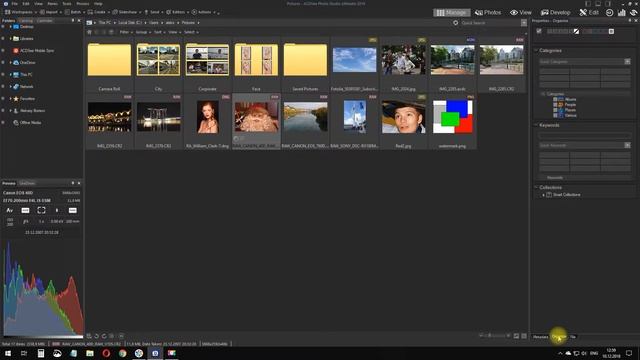
Task: Open the Camera Roll folder thumbnail
Action: [109, 60]
